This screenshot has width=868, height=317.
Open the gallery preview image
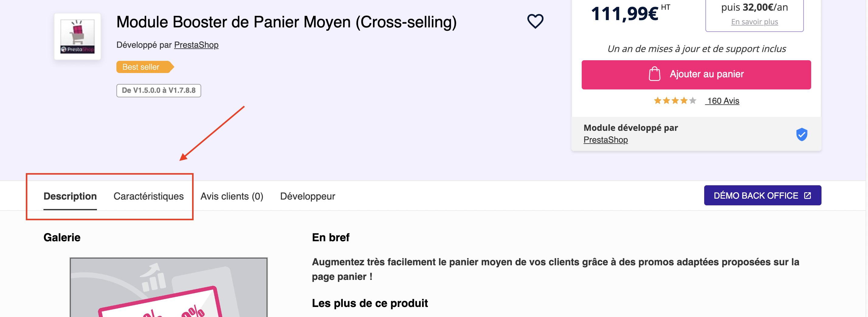pos(168,287)
